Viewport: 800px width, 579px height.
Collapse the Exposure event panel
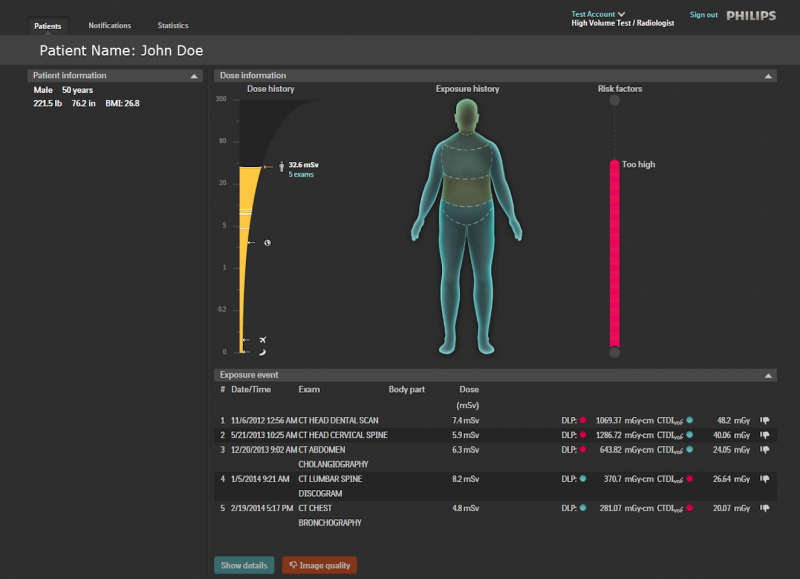tap(768, 375)
